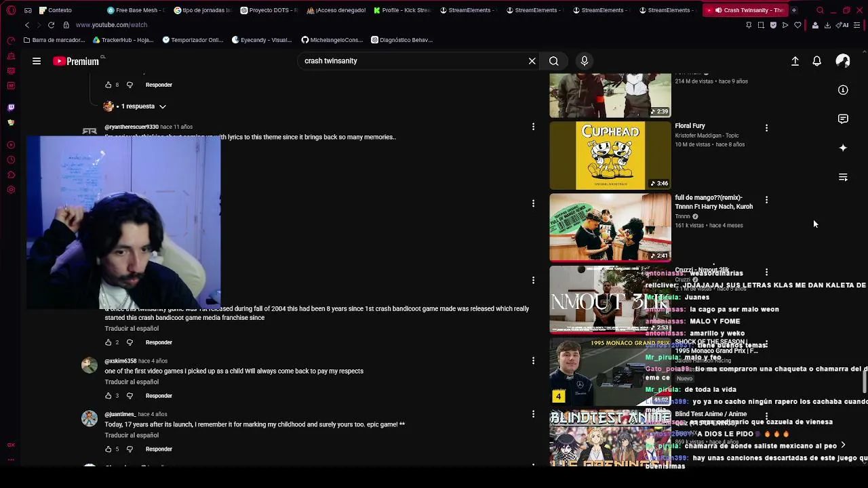Viewport: 868px width, 488px height.
Task: Open the info icon on the right rail
Action: [843, 89]
